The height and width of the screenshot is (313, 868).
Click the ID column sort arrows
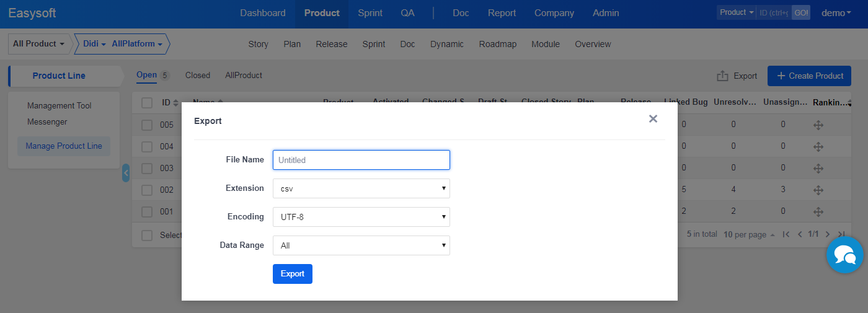coord(175,103)
